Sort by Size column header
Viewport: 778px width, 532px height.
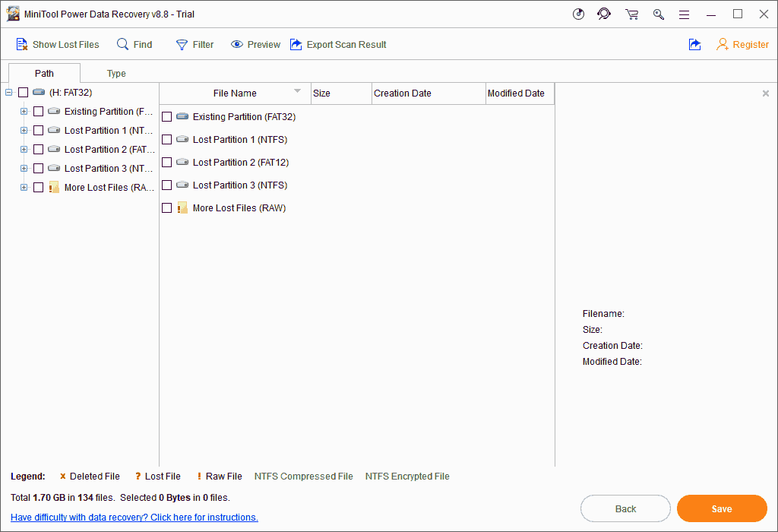click(341, 93)
